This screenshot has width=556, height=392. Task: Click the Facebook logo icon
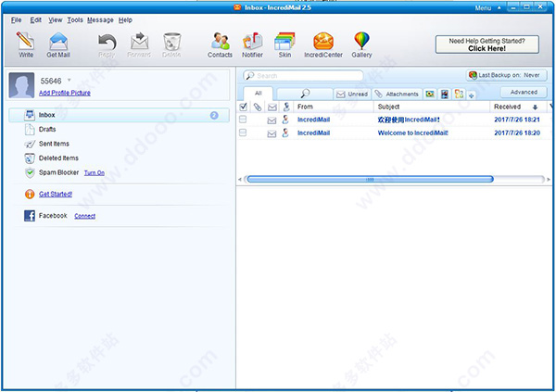coord(30,215)
